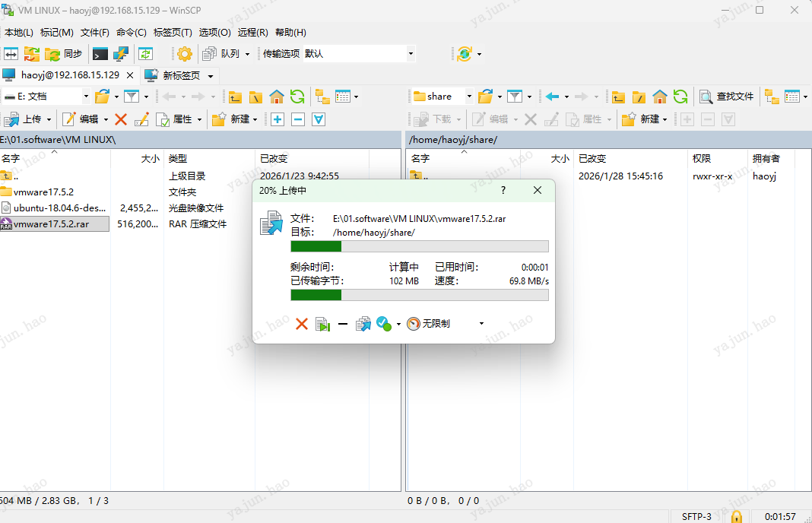Click the Preferences gear icon

click(184, 53)
